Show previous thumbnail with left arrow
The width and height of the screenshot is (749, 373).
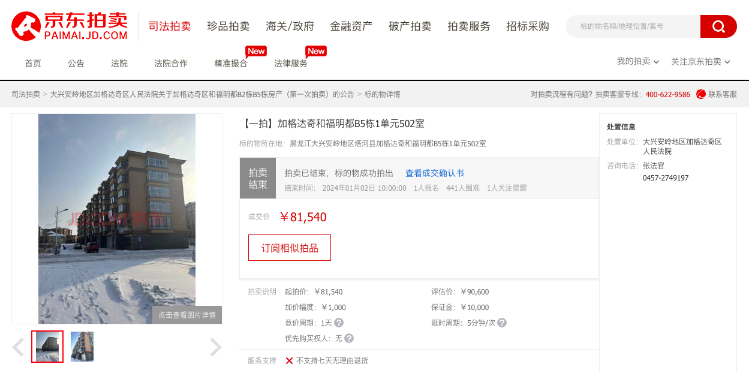click(x=18, y=347)
